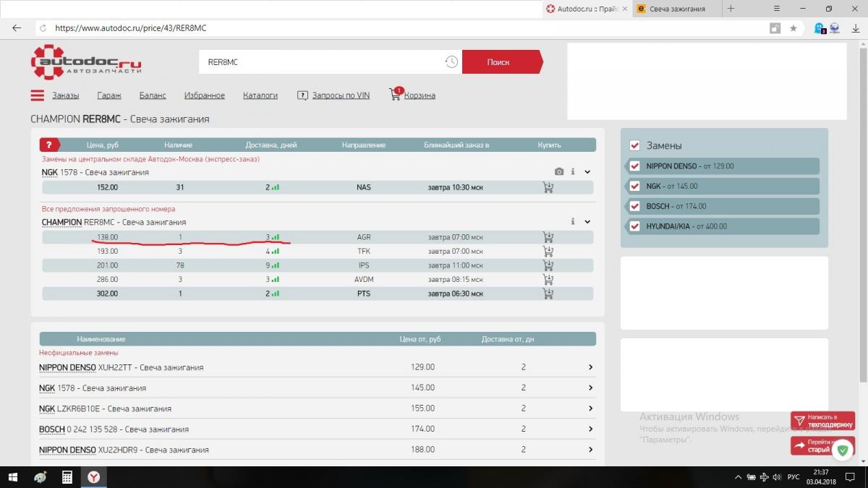Click the red question mark help icon

pyautogui.click(x=49, y=145)
